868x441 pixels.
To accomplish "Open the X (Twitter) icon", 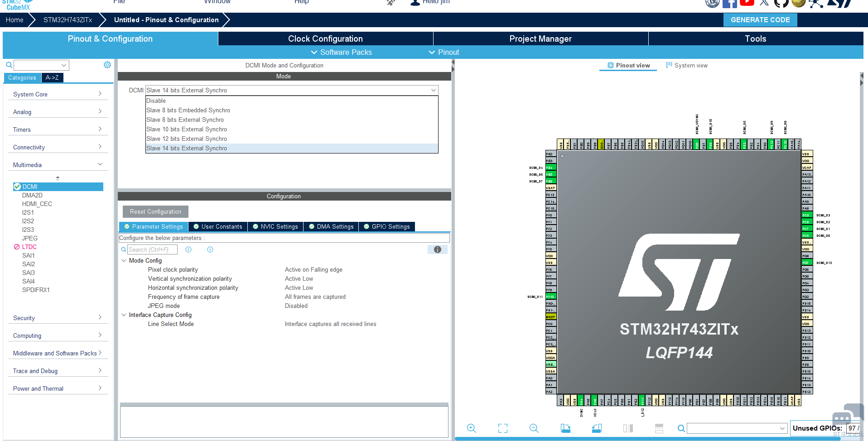I will (764, 3).
